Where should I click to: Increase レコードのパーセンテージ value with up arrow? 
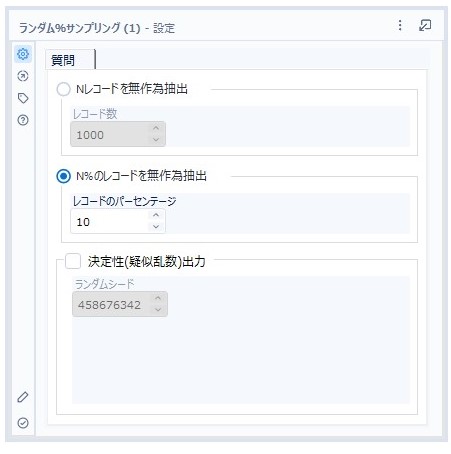point(156,215)
